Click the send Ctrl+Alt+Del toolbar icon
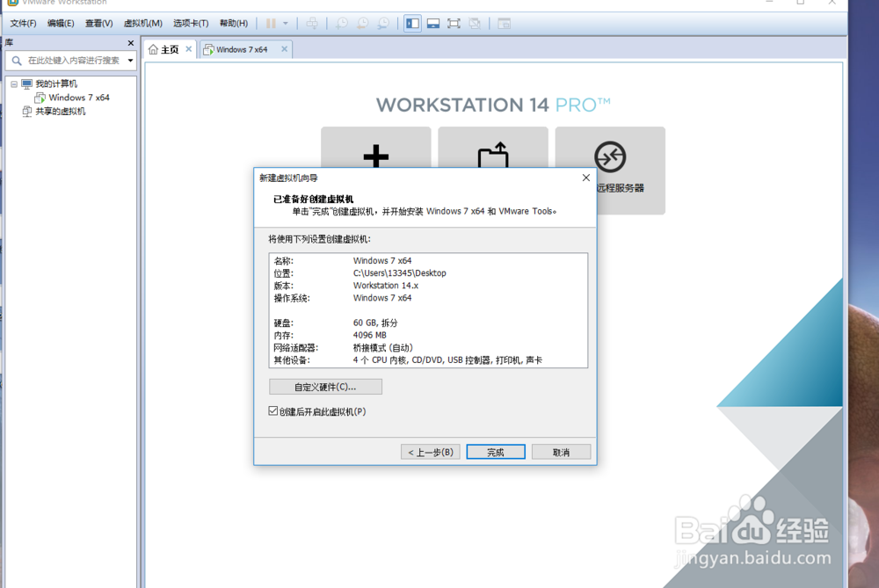The image size is (879, 588). (312, 24)
